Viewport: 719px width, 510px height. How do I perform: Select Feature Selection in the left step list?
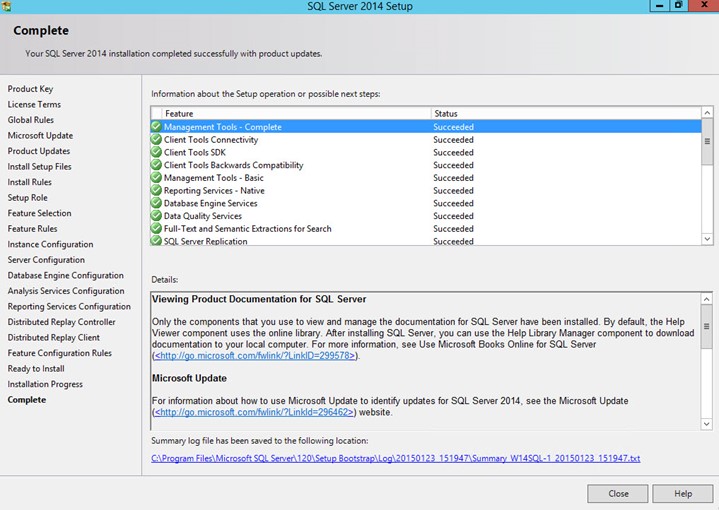[x=39, y=213]
